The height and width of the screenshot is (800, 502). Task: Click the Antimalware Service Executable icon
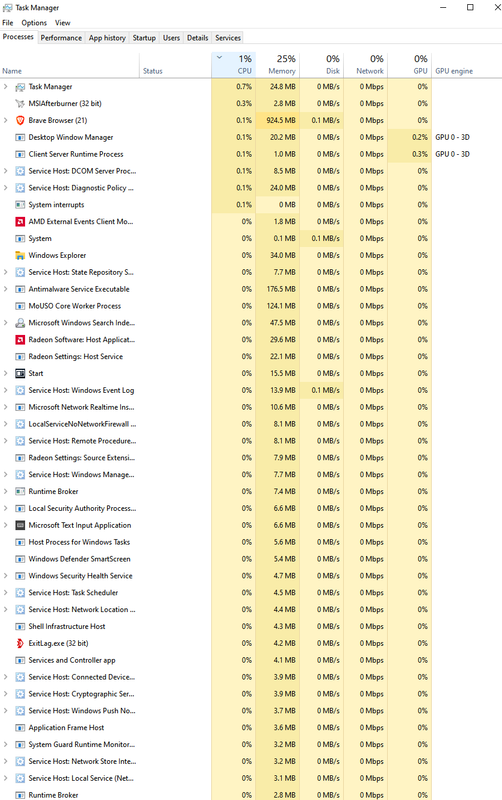click(x=20, y=289)
